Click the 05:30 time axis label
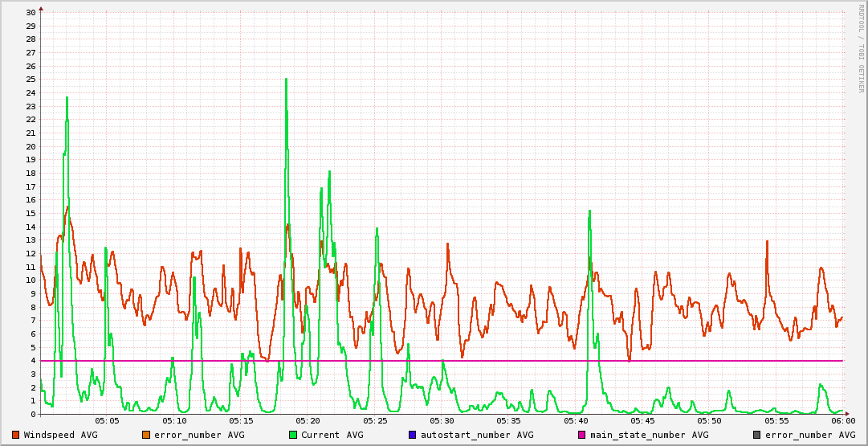The width and height of the screenshot is (868, 446). [x=442, y=420]
